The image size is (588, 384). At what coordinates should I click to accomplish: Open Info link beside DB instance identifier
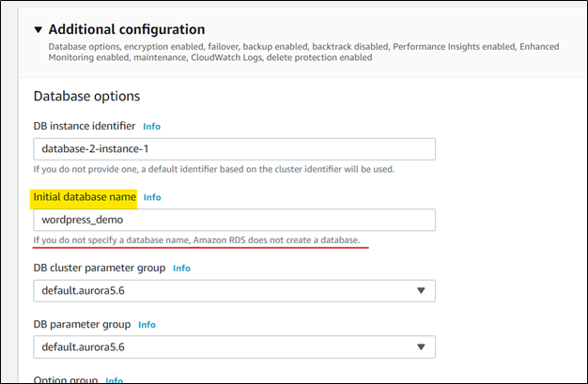tap(151, 127)
